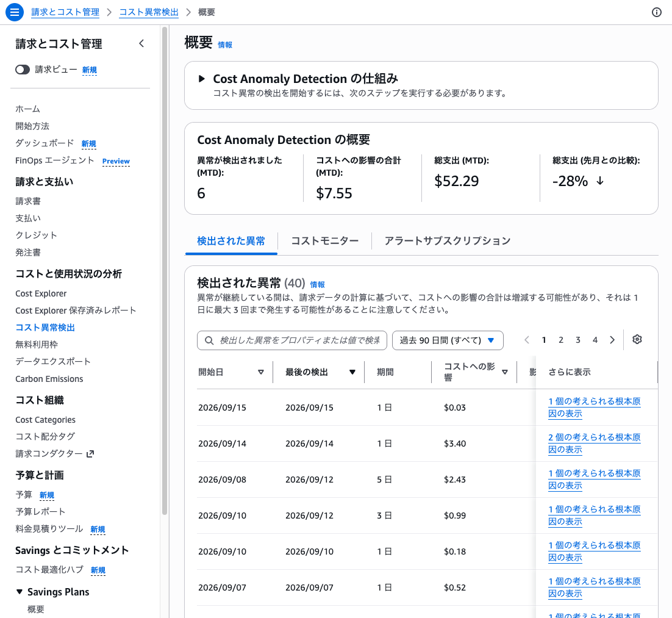Toggle the 請求ビュー switch
The width and height of the screenshot is (672, 618).
(x=23, y=70)
